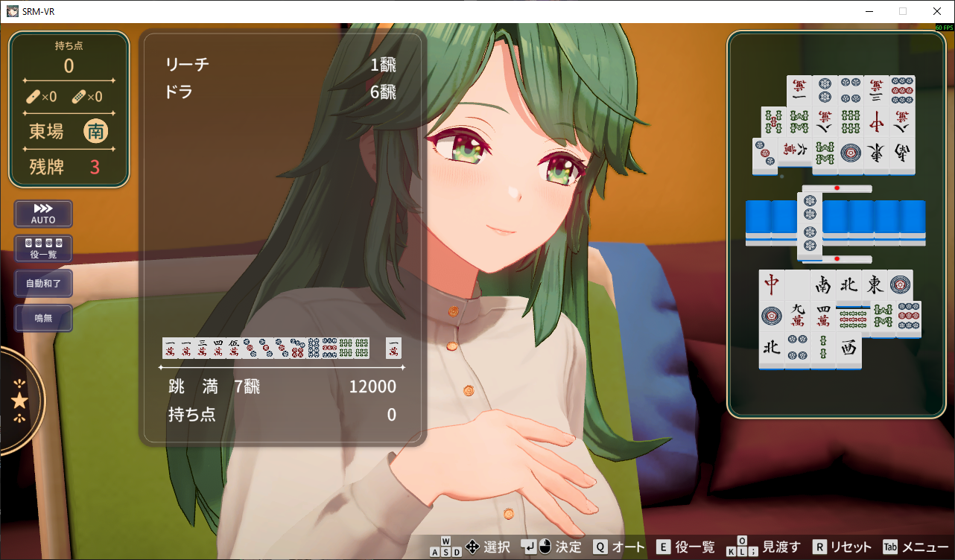The image size is (955, 560).
Task: Click the 跳満 7翻 result text
Action: (215, 386)
